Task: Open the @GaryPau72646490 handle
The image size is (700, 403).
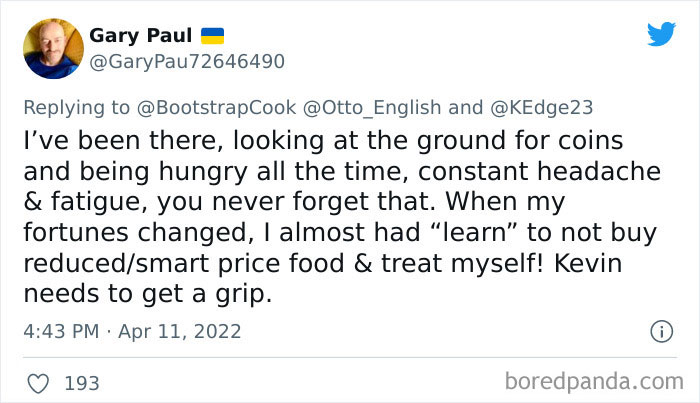Action: [x=187, y=62]
